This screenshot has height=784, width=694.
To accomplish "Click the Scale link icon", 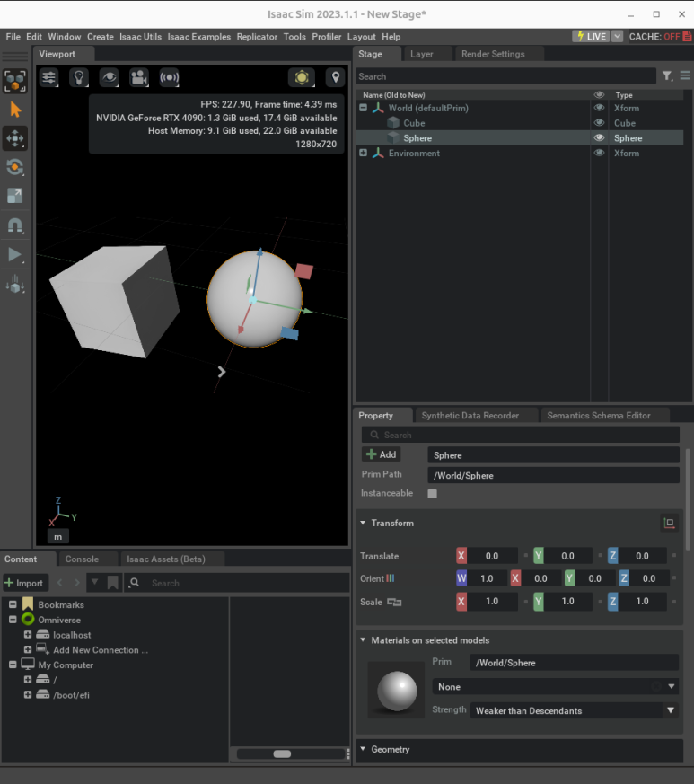I will 394,602.
